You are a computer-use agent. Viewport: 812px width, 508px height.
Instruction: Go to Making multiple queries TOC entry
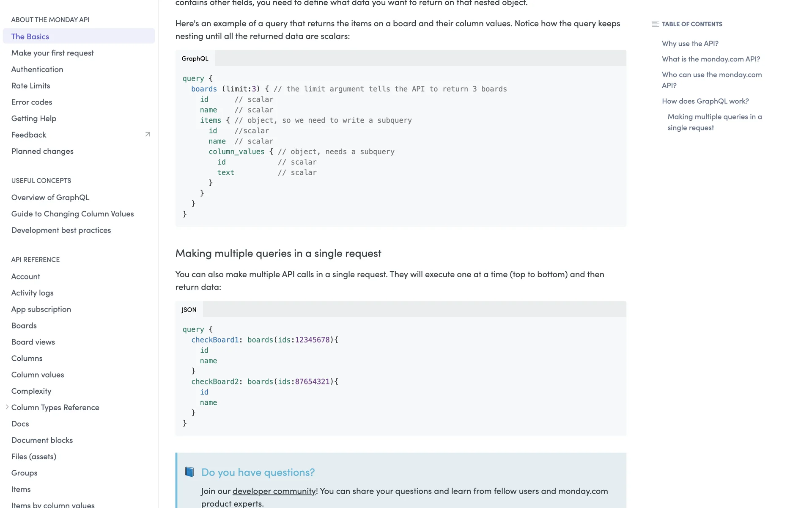(714, 122)
